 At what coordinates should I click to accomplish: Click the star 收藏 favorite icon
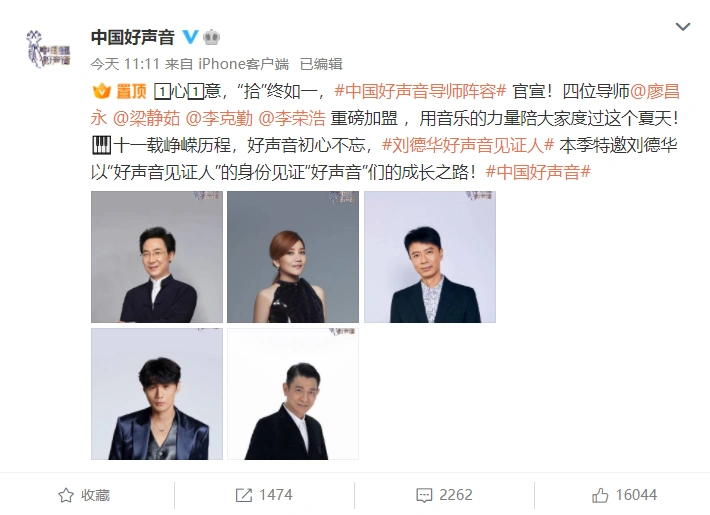coord(66,495)
